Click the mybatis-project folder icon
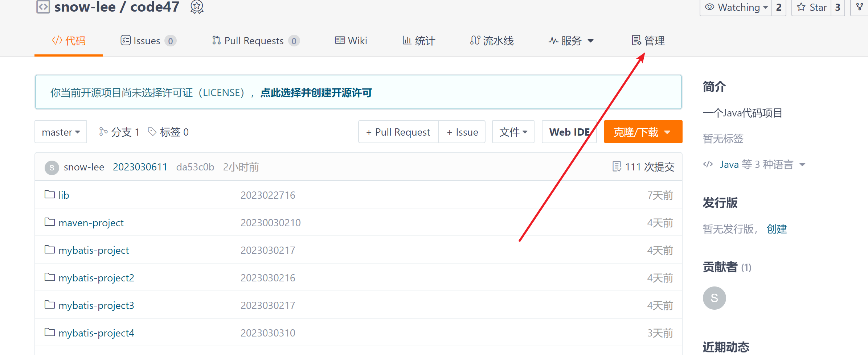The width and height of the screenshot is (868, 355). click(50, 249)
